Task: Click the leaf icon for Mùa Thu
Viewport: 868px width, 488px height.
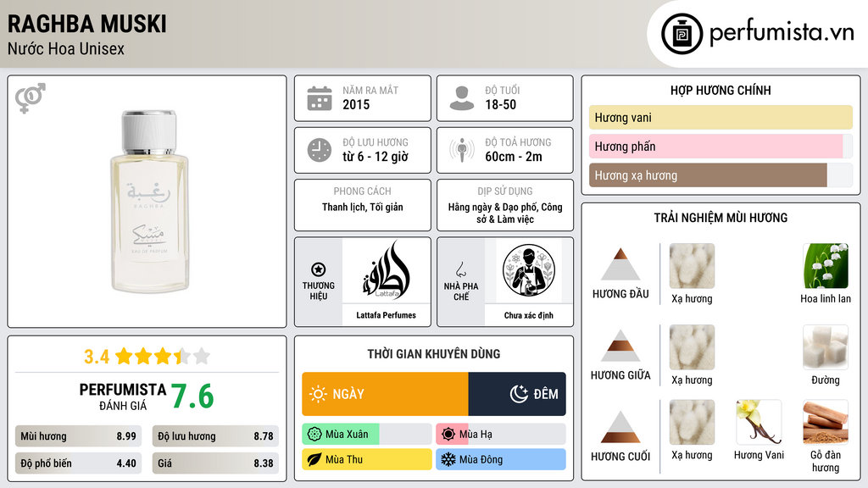Action: (314, 459)
